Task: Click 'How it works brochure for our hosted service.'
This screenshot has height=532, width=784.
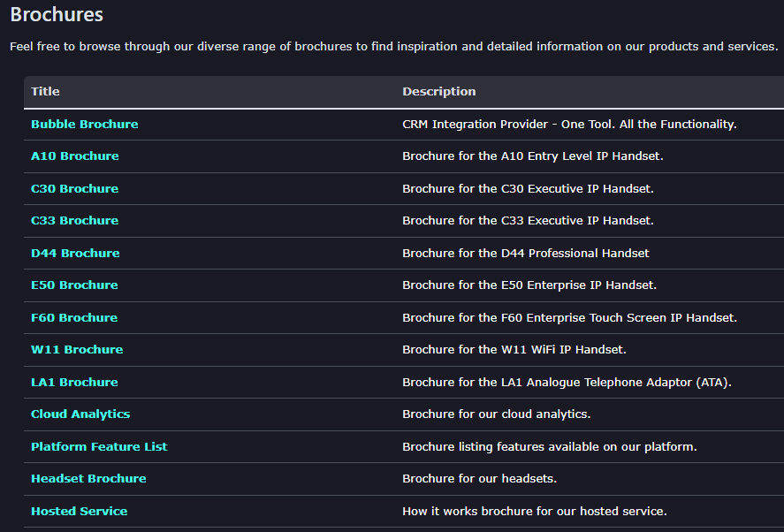Action: tap(535, 511)
